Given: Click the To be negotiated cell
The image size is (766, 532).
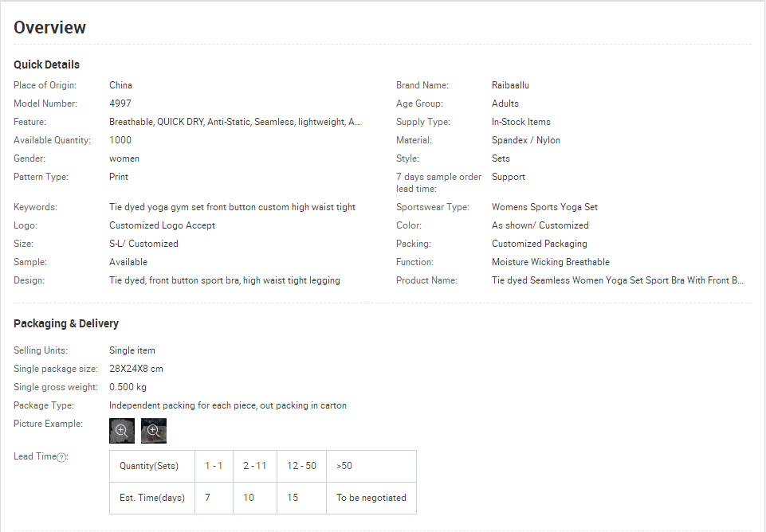Looking at the screenshot, I should [x=371, y=498].
